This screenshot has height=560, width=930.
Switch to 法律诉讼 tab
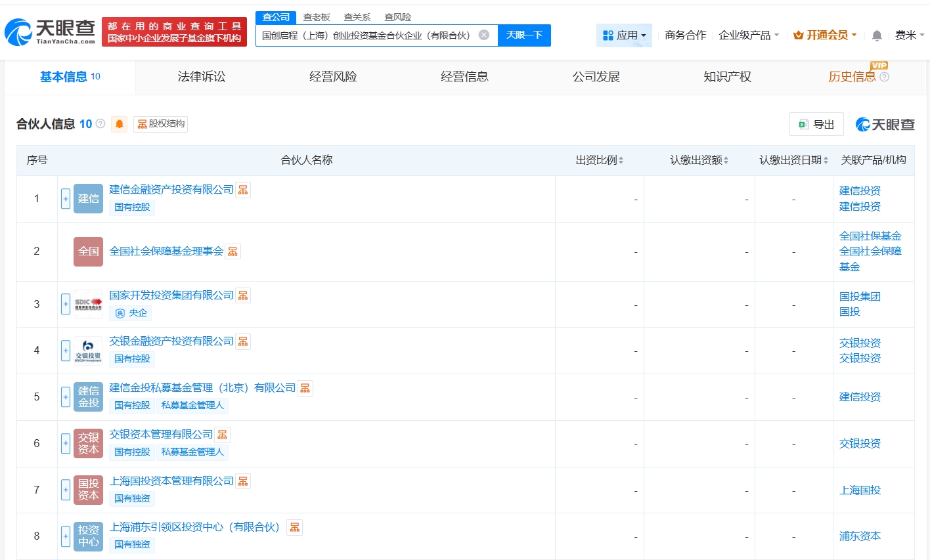(201, 77)
